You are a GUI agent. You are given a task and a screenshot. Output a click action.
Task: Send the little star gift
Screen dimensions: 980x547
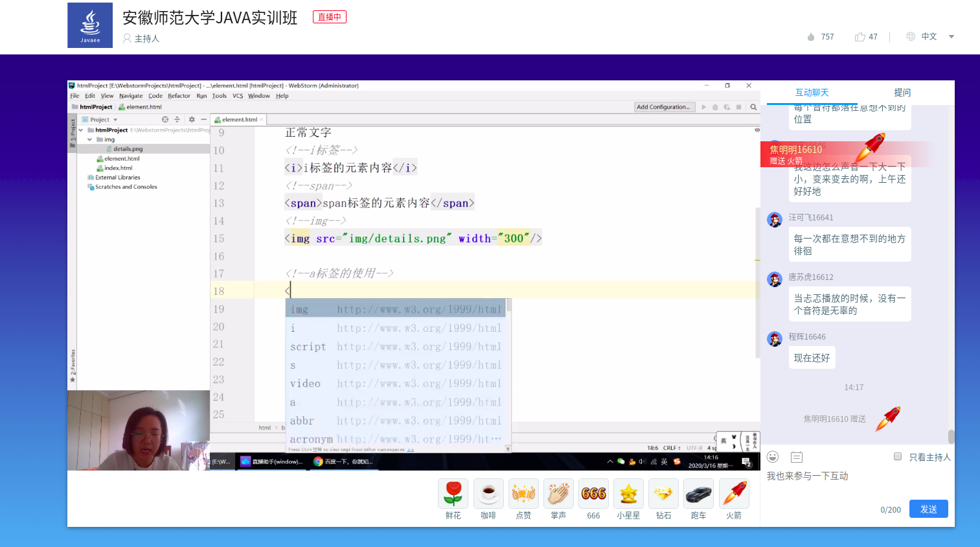pos(628,494)
